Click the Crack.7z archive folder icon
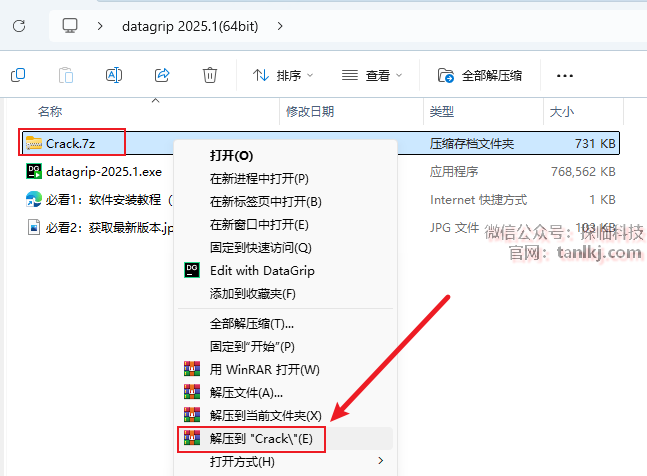 (34, 143)
